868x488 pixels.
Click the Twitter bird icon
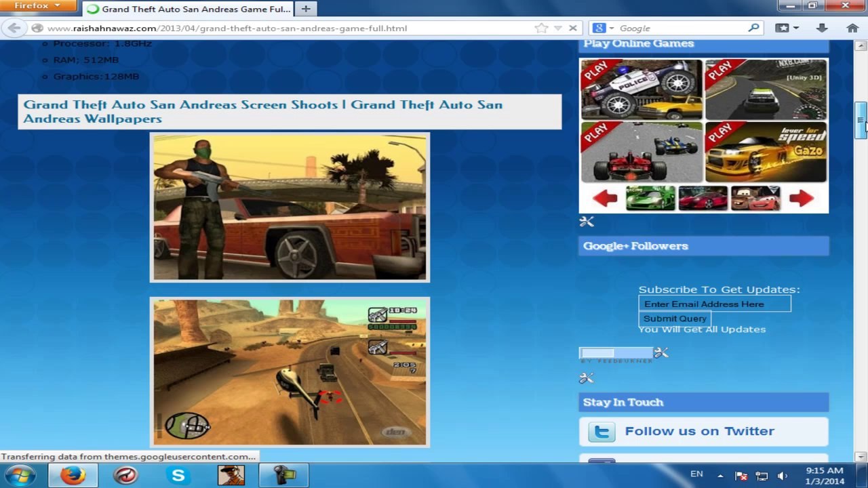pyautogui.click(x=601, y=432)
